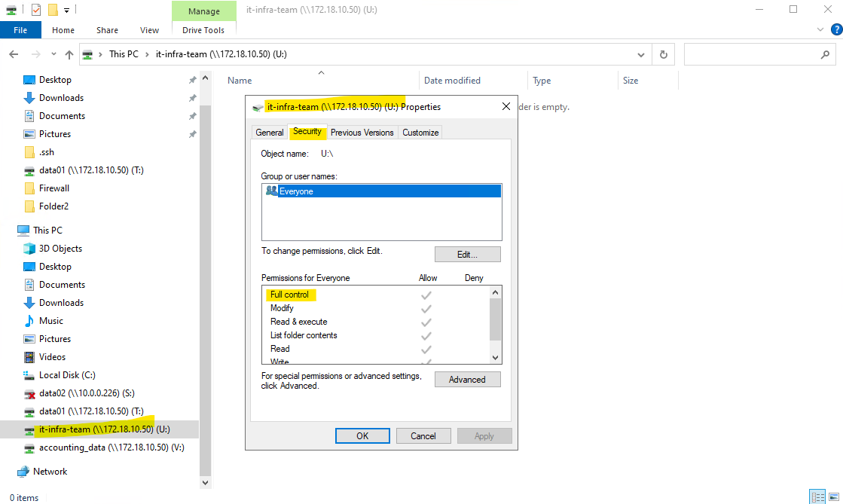This screenshot has height=504, width=843.
Task: Sort files by the Name column
Action: pos(240,81)
